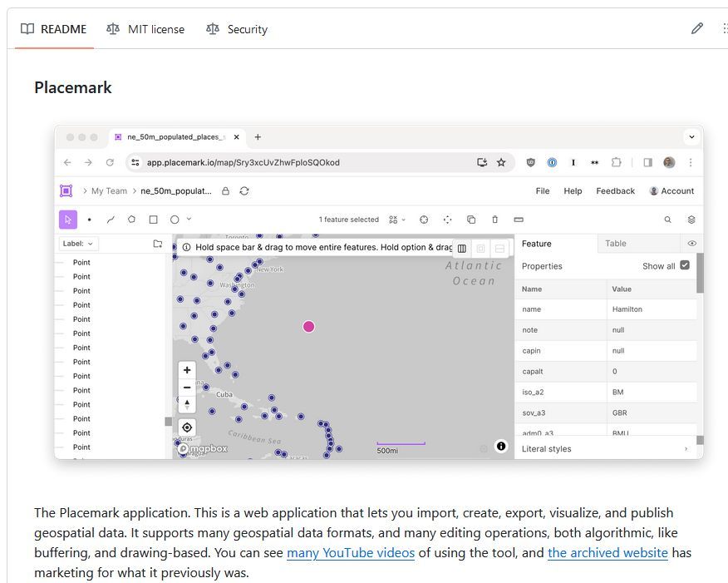Click the pencil edit README icon
728x583 pixels.
pos(696,29)
